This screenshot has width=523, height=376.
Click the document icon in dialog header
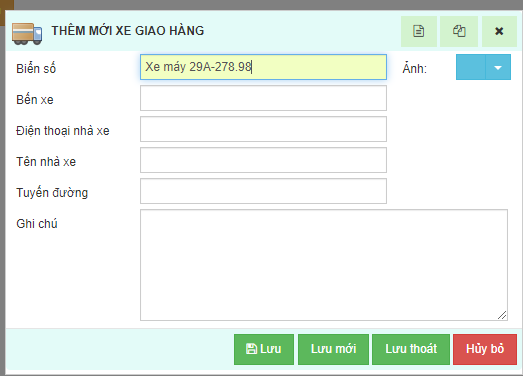(x=419, y=31)
